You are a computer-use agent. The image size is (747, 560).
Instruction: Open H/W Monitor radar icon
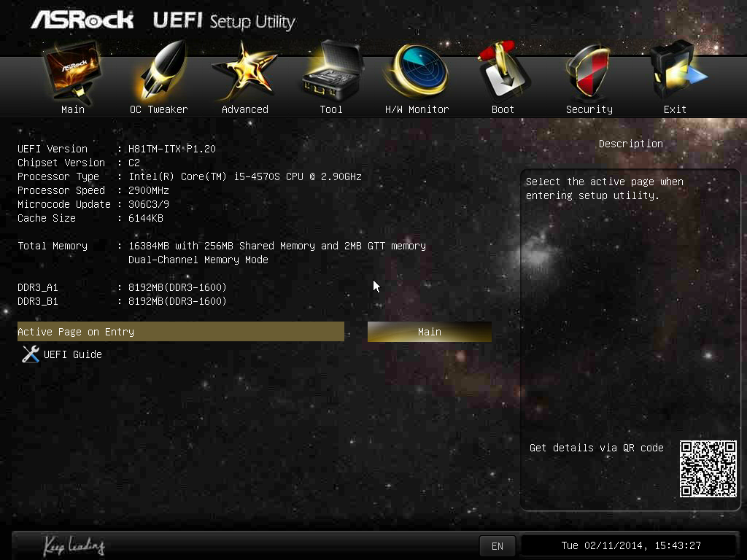click(x=417, y=73)
